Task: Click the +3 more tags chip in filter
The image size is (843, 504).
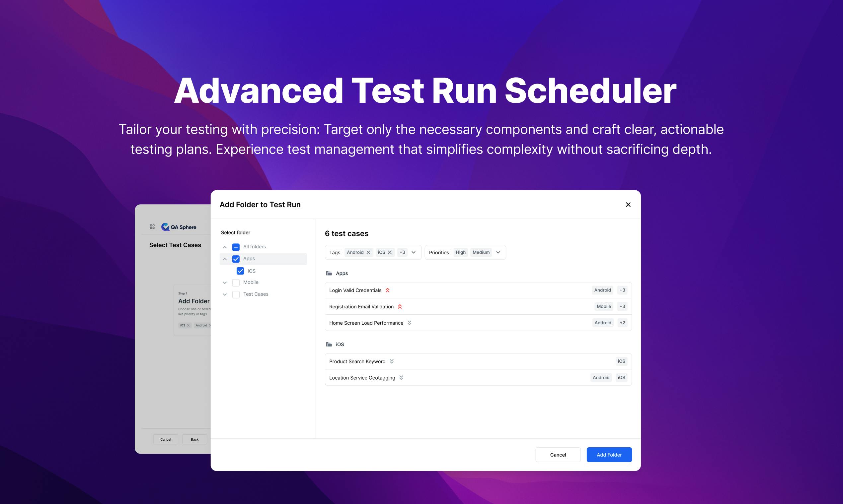Action: (402, 252)
